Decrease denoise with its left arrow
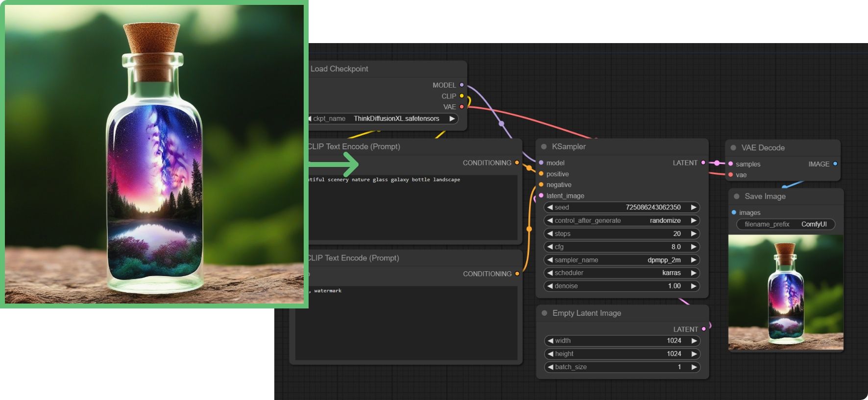Image resolution: width=868 pixels, height=400 pixels. coord(550,286)
